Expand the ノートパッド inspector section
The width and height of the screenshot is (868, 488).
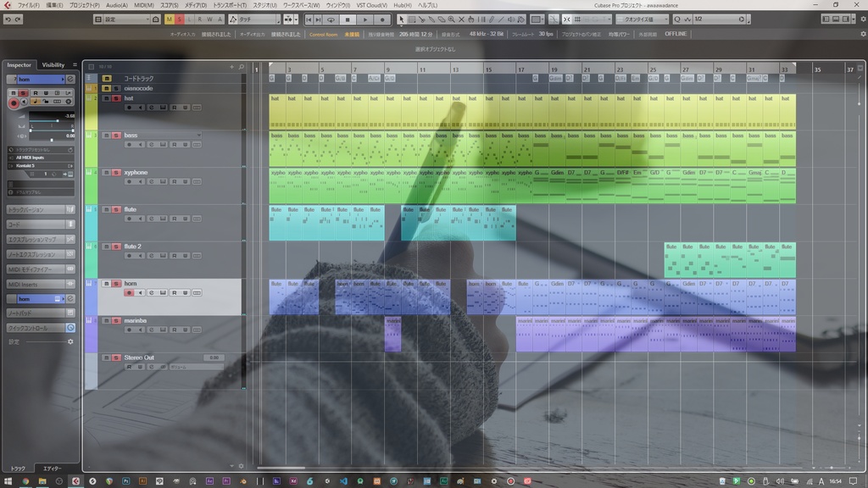(40, 313)
